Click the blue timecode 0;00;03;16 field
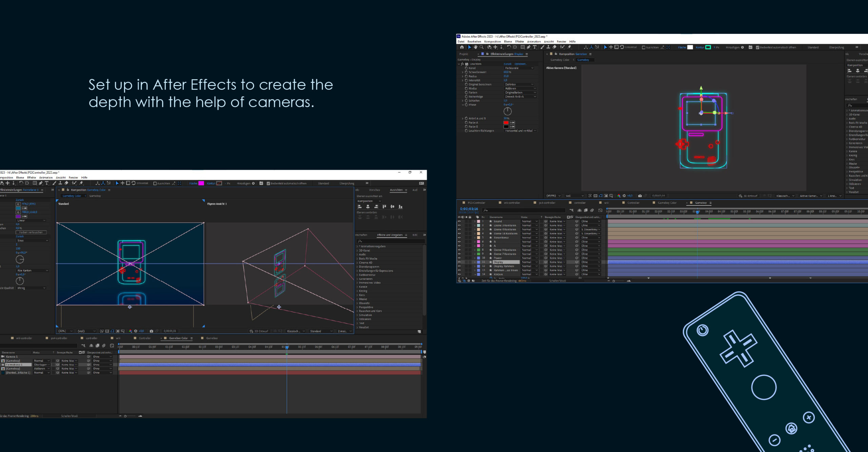The image size is (868, 452). point(469,209)
